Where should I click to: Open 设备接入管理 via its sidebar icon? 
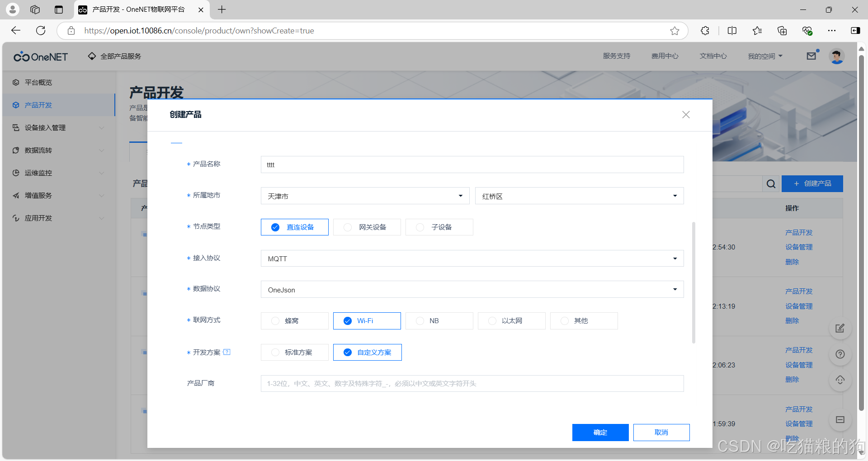coord(16,127)
